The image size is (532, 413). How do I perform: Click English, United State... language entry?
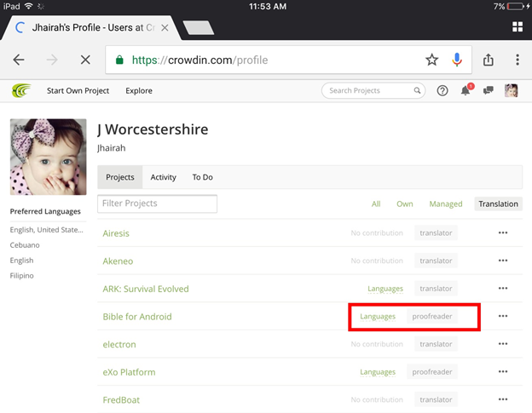tap(47, 230)
